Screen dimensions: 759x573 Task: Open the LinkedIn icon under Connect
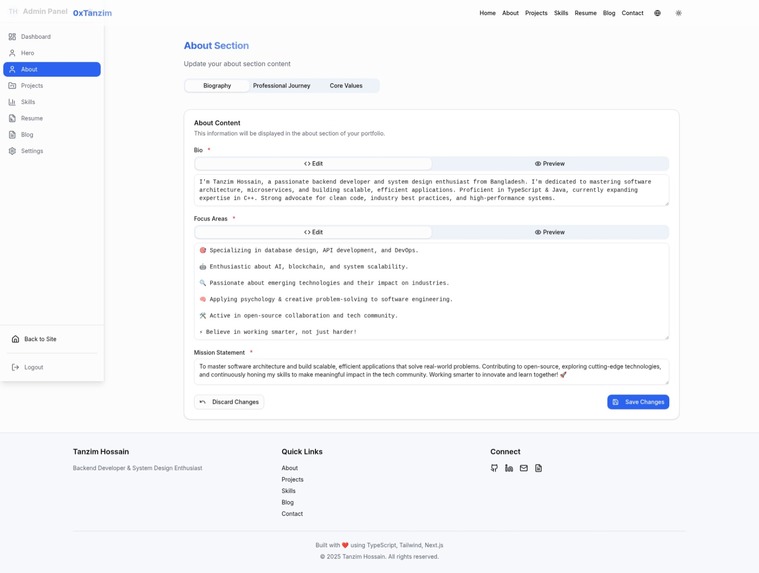pos(509,468)
